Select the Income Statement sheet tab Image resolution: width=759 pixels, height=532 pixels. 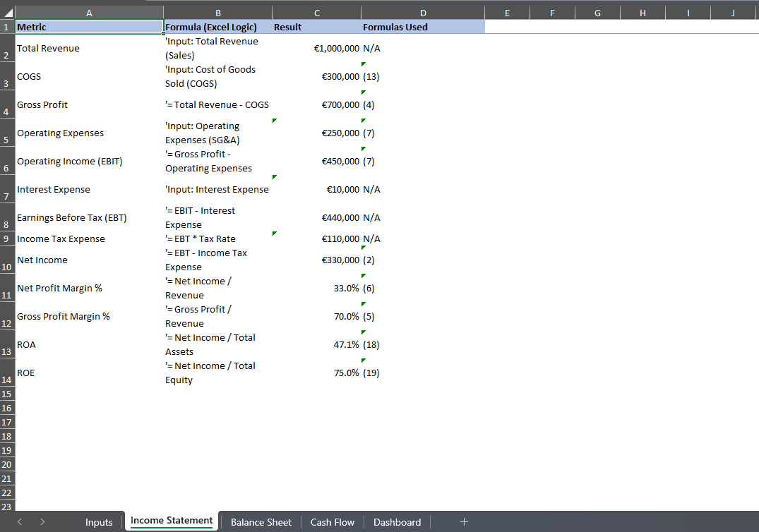[172, 521]
